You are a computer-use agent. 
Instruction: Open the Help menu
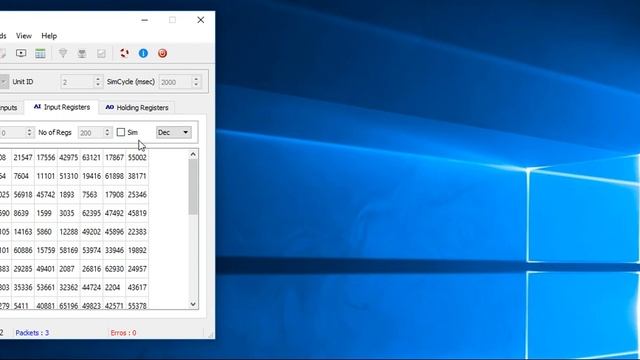49,36
